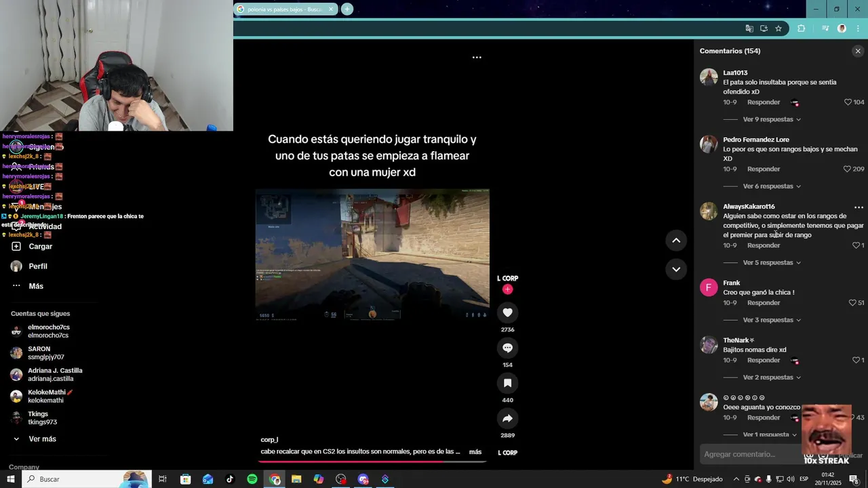
Task: Reply to AlwaysKakarot16's comment
Action: 764,245
